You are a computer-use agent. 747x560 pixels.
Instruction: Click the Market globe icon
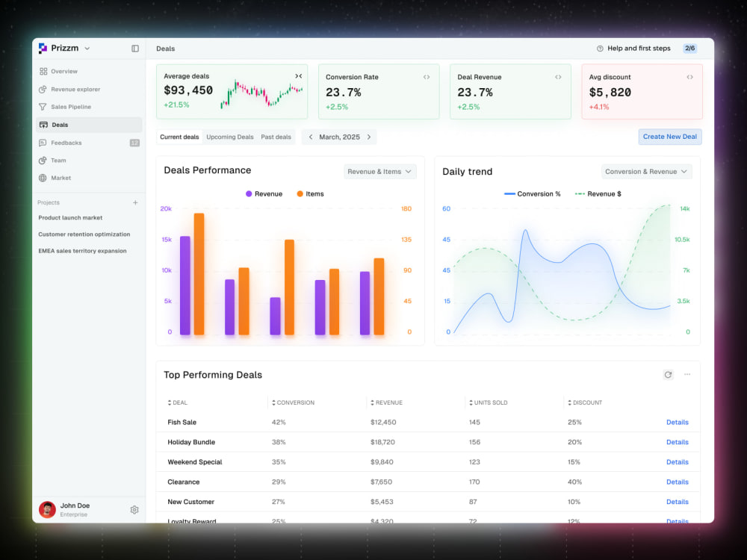pos(43,178)
